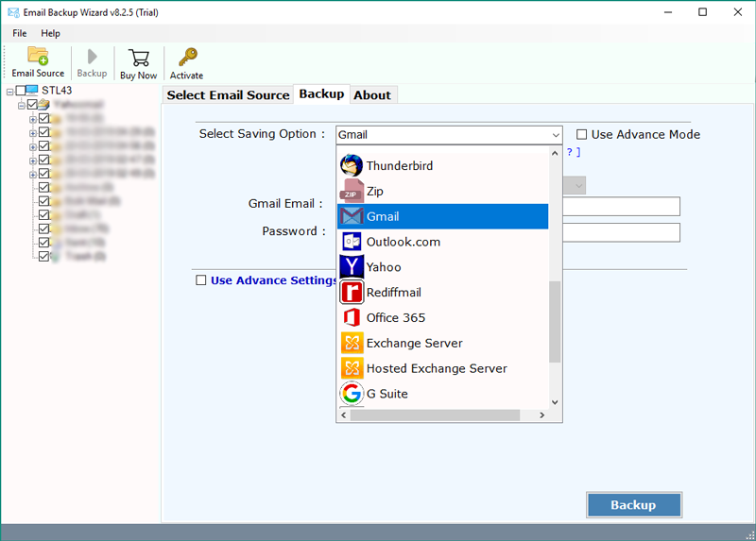Pick G Suite in the dropdown
The height and width of the screenshot is (541, 756).
(442, 394)
